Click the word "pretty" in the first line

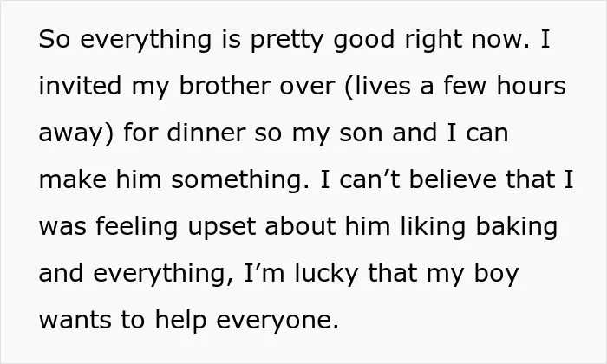pos(286,40)
